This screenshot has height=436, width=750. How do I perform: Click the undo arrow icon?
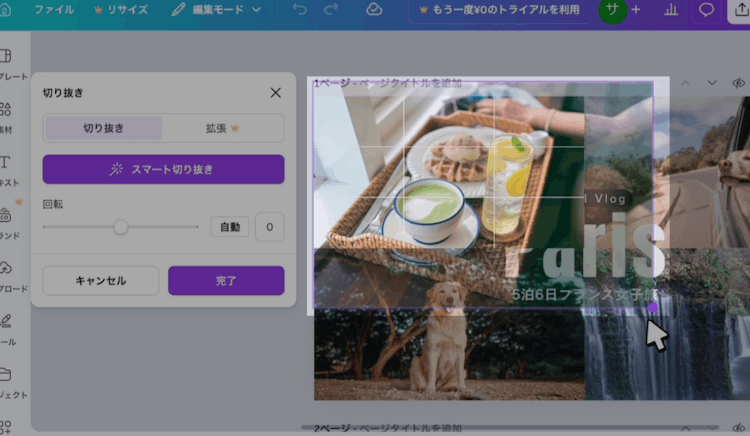(x=299, y=10)
